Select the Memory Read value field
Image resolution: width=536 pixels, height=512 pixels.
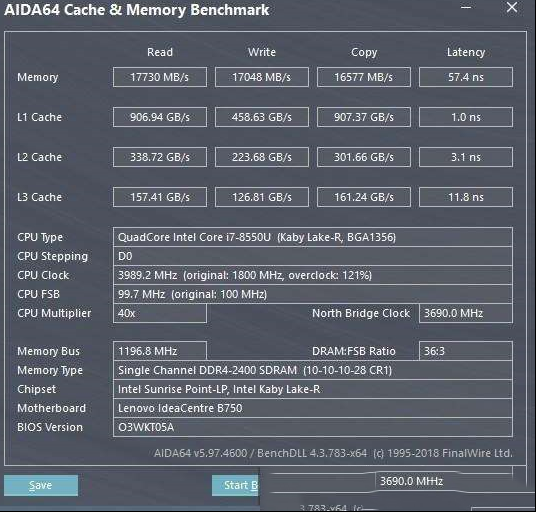point(160,77)
